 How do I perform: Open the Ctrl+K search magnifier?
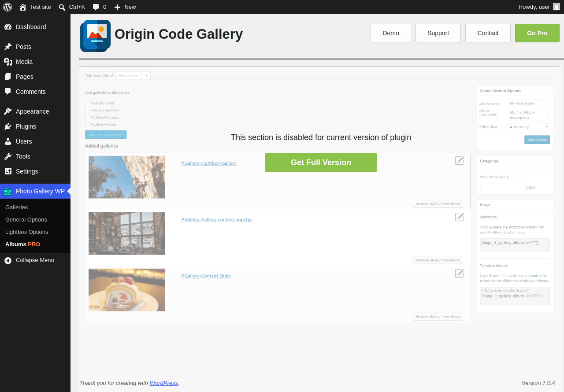click(62, 7)
